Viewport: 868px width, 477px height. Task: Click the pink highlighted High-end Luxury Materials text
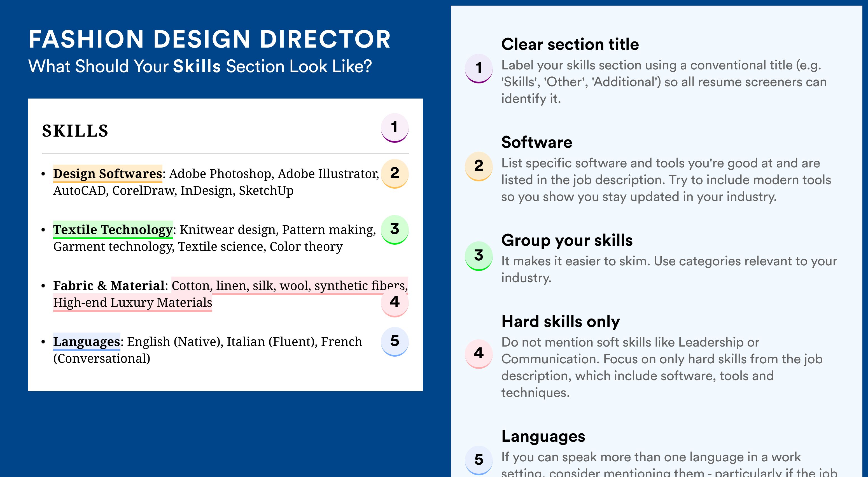pos(133,303)
